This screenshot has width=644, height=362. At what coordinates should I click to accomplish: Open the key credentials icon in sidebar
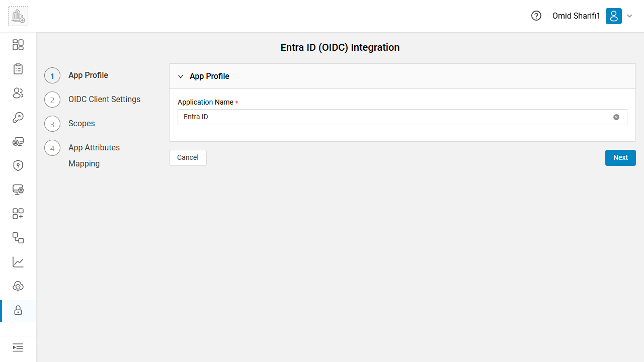[18, 117]
